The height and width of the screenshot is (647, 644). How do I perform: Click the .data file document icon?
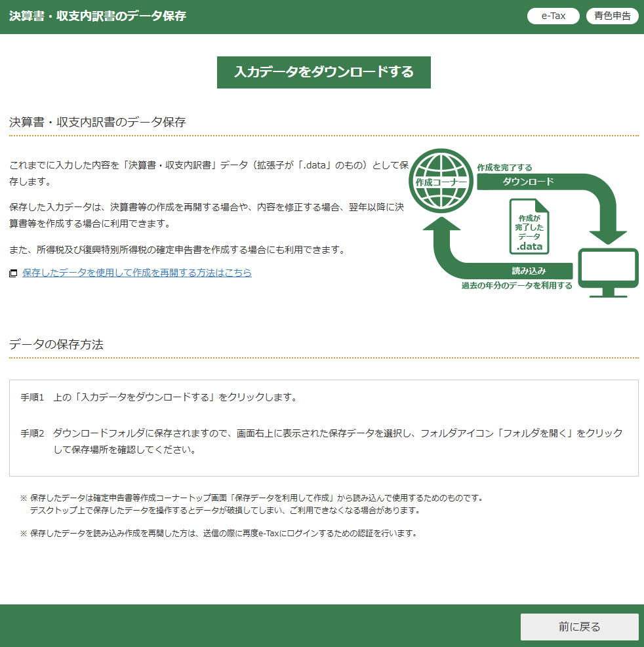point(529,226)
